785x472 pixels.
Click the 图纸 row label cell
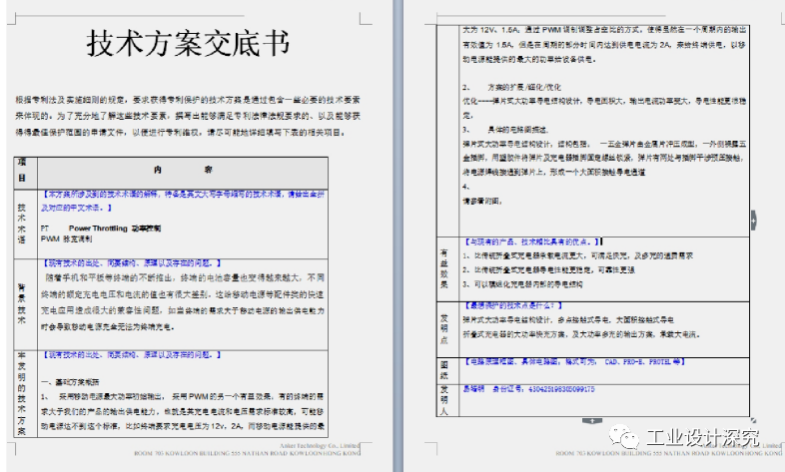445,365
